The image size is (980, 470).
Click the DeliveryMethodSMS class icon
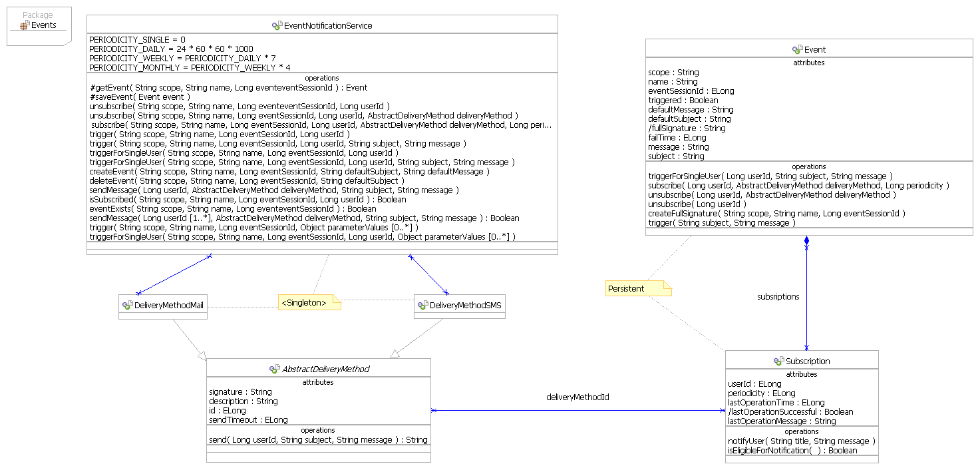pos(422,306)
